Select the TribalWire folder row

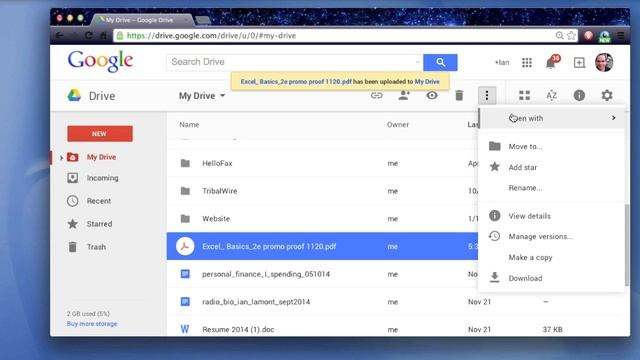pyautogui.click(x=322, y=191)
